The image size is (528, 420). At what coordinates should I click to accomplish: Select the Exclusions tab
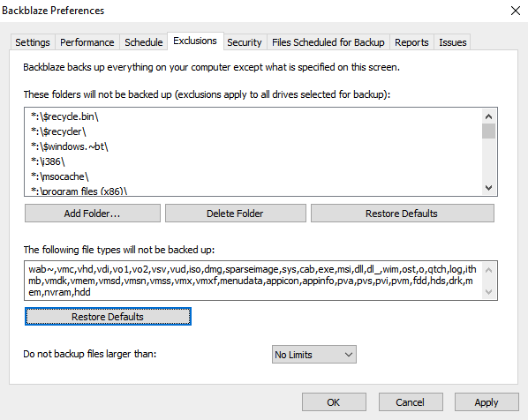coord(195,41)
